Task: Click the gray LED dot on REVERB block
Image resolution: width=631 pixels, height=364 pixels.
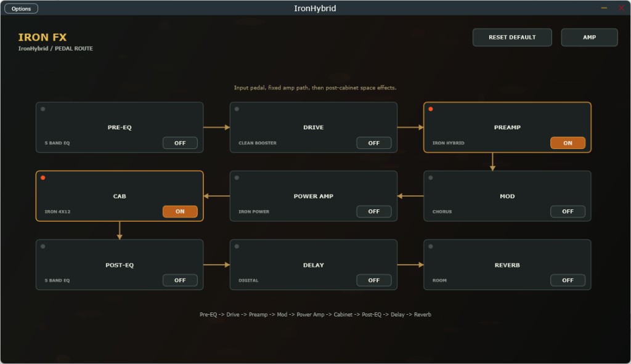Action: click(431, 246)
